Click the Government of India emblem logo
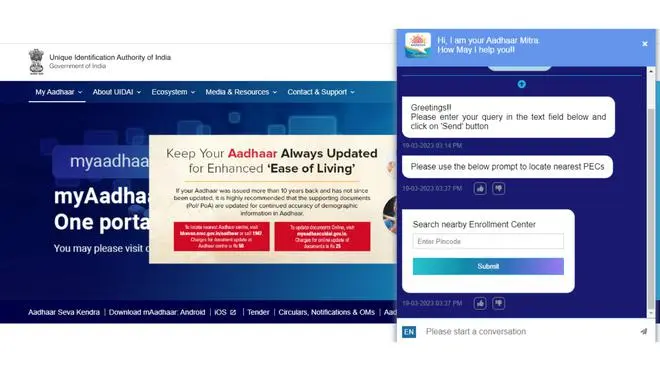 click(36, 61)
